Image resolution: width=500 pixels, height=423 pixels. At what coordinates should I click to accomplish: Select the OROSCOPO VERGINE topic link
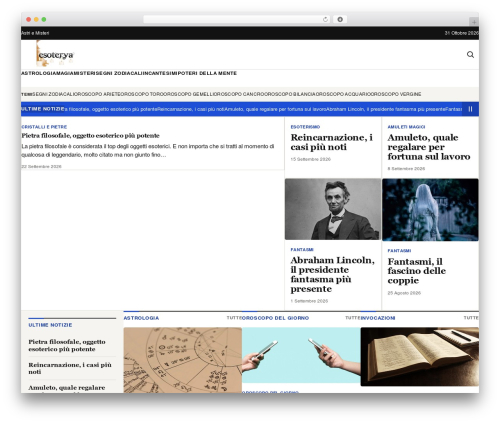point(396,94)
